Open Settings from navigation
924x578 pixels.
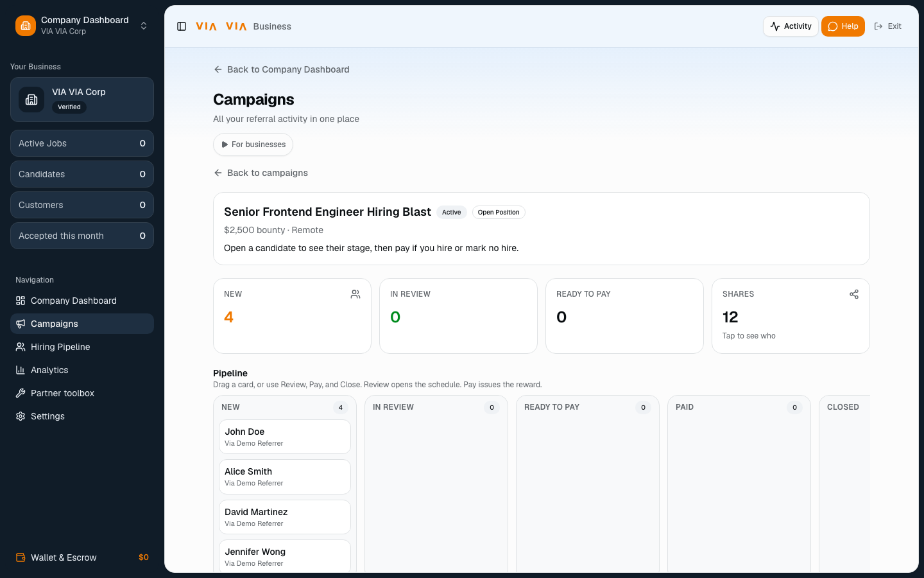[82, 416]
